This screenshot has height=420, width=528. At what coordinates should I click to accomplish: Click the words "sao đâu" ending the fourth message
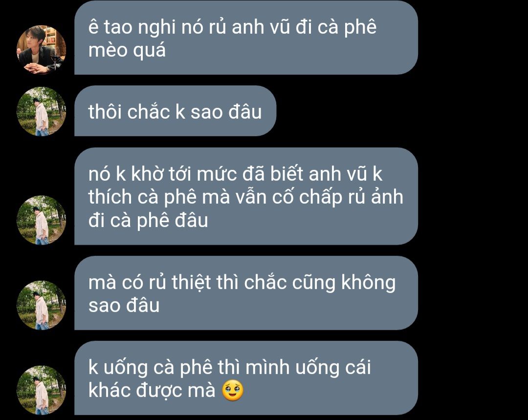124,305
